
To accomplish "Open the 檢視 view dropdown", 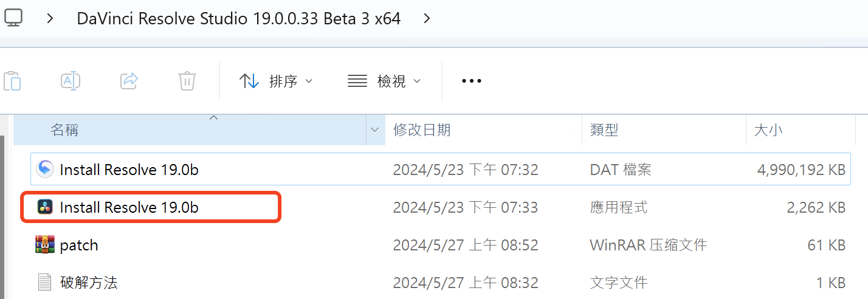I will click(x=384, y=81).
